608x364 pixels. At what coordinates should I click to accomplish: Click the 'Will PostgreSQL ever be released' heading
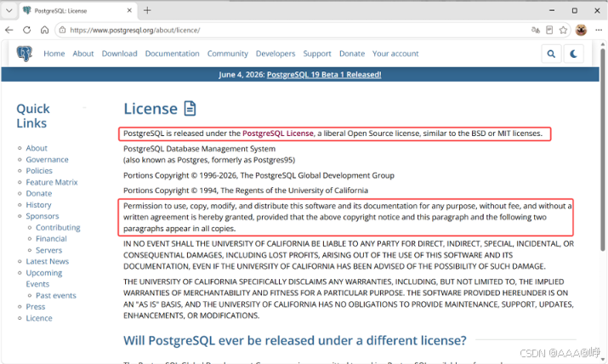295,340
